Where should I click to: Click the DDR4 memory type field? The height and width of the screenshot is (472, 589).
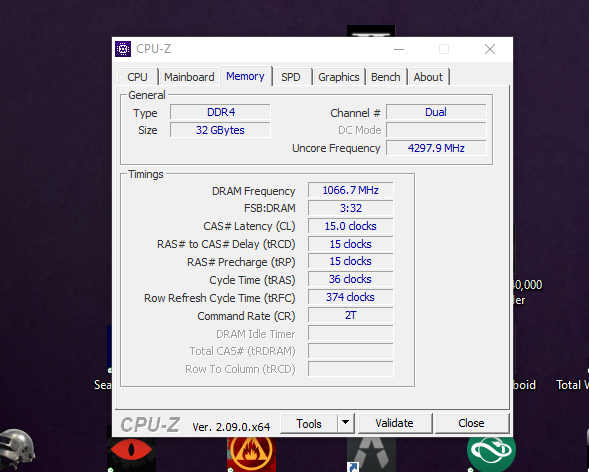coord(220,112)
